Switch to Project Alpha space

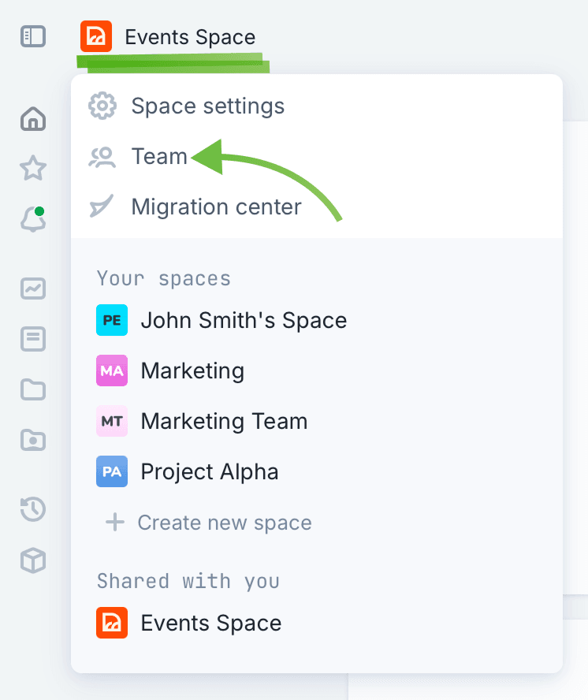[x=209, y=472]
